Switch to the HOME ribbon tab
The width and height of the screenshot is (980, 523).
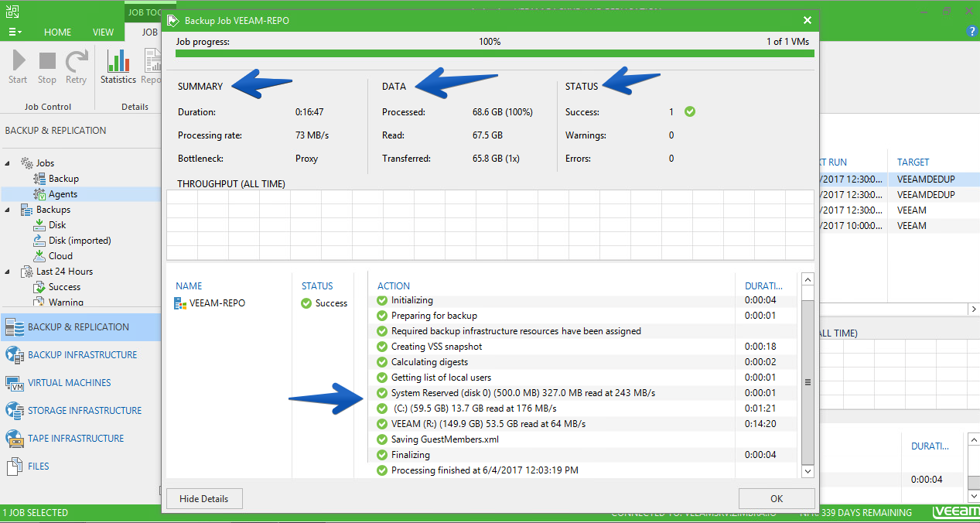click(x=57, y=32)
